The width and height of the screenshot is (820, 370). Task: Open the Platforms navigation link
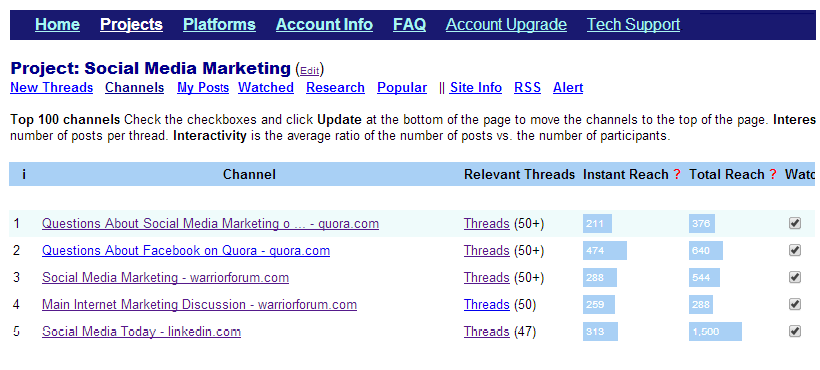click(x=219, y=25)
